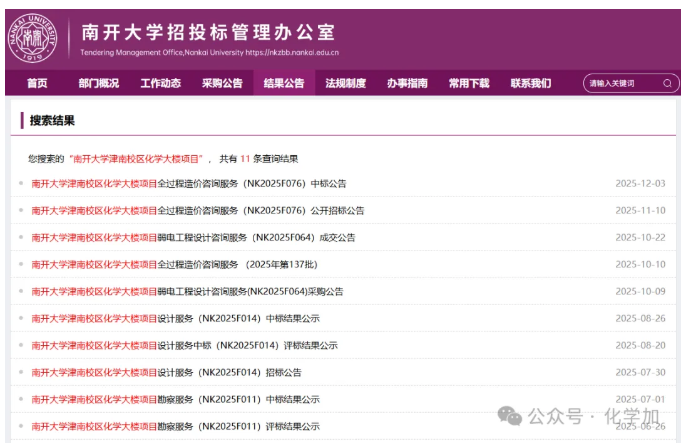Open 设计服务 NK2025F014 招标公告 link
Viewport: 685px width, 447px height.
166,373
